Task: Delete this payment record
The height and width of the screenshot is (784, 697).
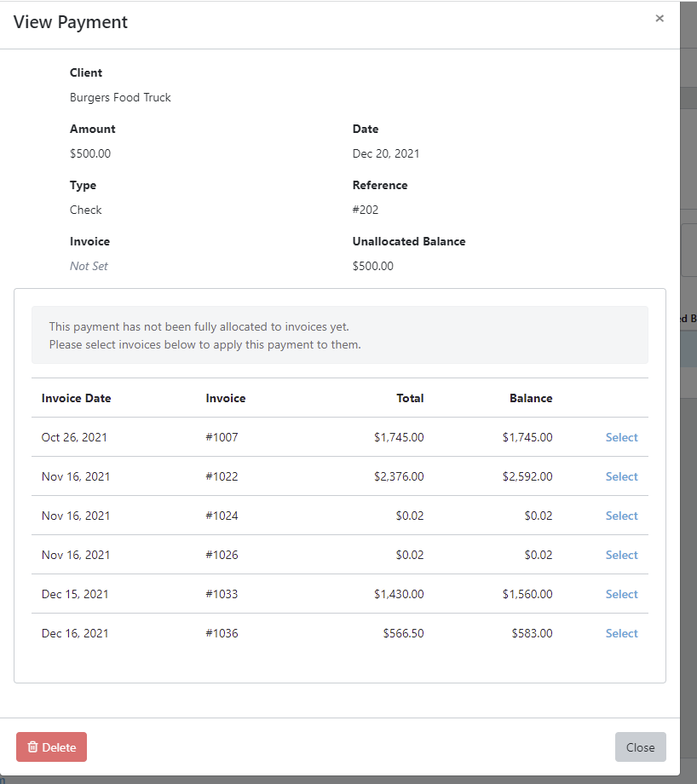Action: [51, 747]
